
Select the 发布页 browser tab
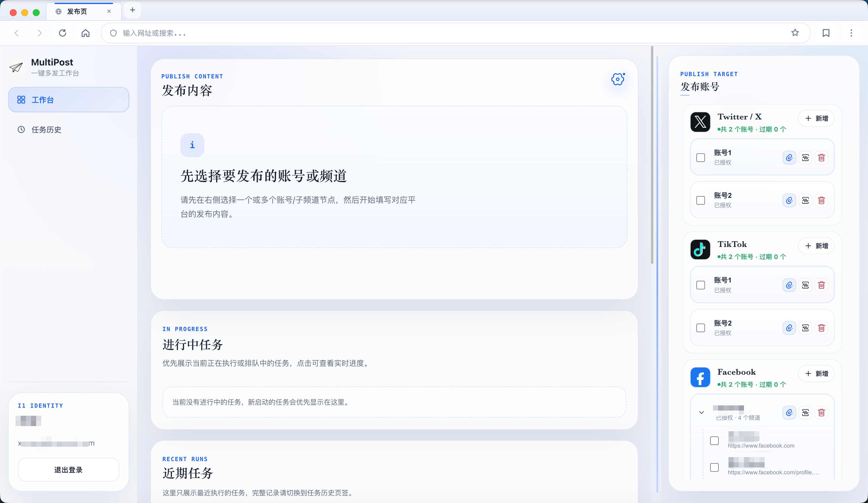point(84,11)
